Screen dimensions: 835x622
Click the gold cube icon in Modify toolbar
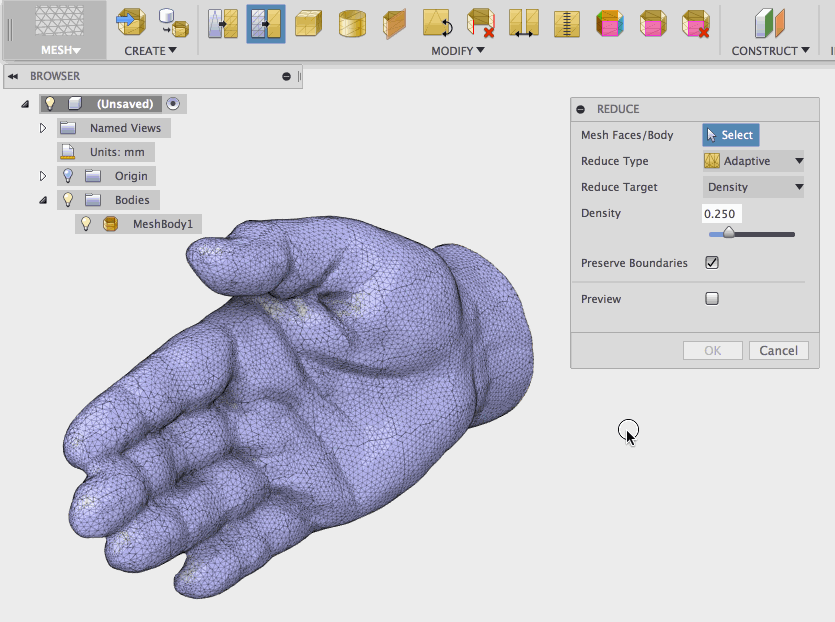pyautogui.click(x=309, y=23)
